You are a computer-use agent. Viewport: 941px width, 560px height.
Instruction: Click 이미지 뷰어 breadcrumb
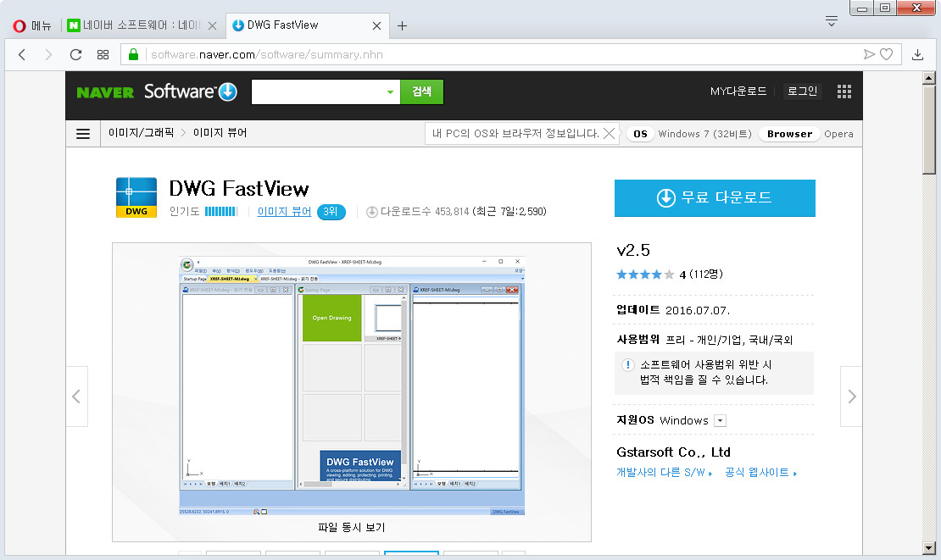coord(220,132)
